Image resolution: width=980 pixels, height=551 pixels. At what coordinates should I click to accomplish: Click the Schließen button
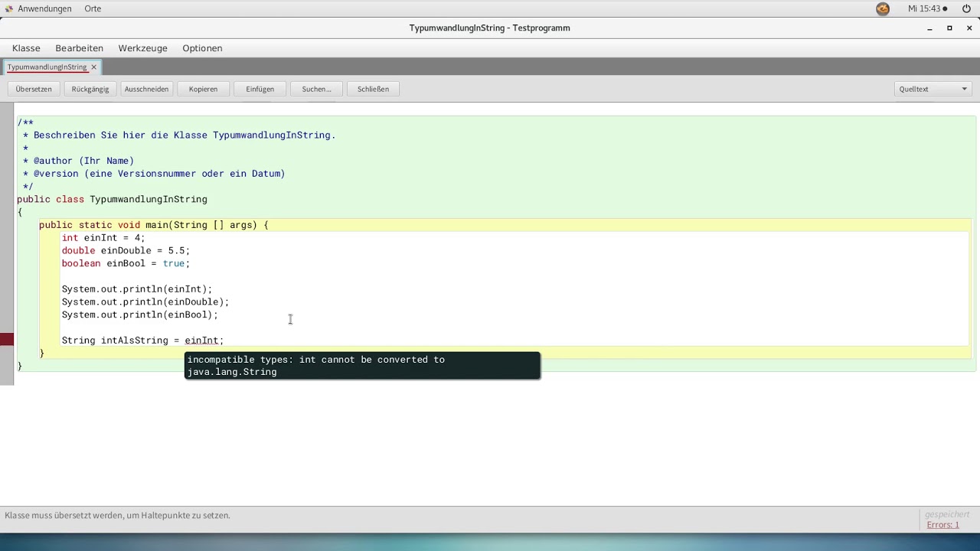[x=373, y=89]
